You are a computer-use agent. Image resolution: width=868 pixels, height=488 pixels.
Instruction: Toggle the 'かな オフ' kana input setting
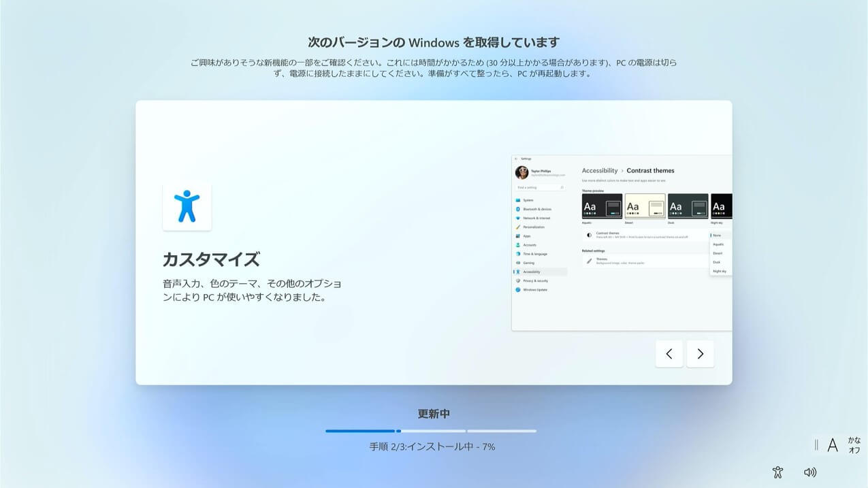coord(854,445)
